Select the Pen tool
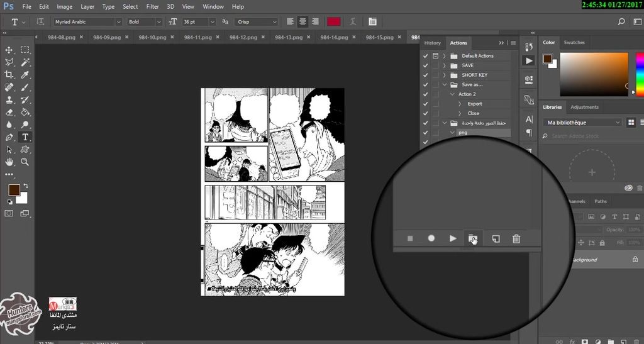 [9, 137]
